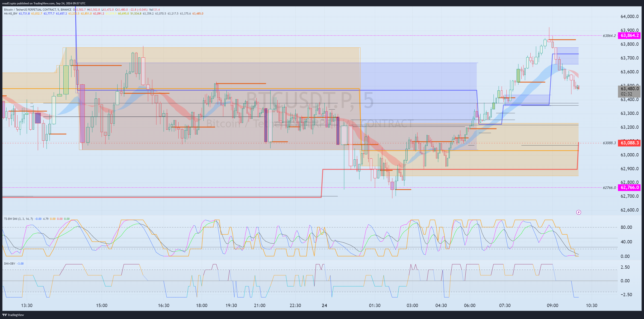Click 62,700.0 on the price axis

(x=629, y=196)
